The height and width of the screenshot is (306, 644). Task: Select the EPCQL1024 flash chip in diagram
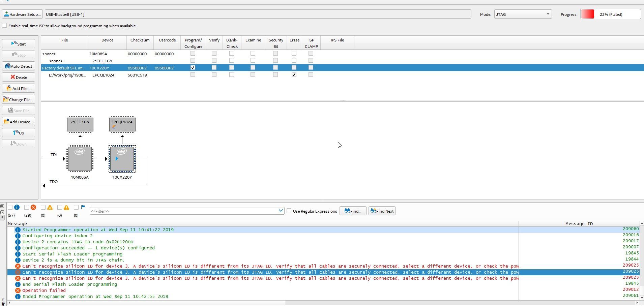(122, 124)
